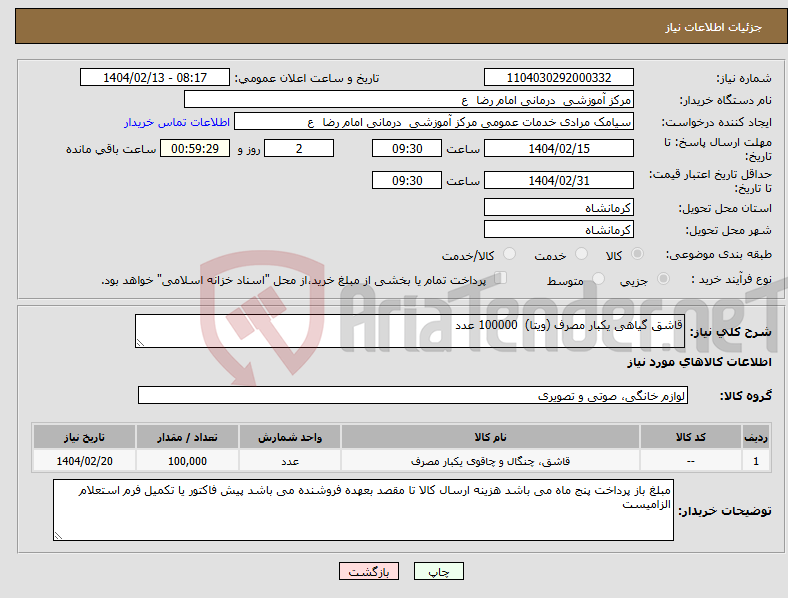Click item name قاشق، چنگال و چاقوی یکبار مصرف
Image resolution: width=788 pixels, height=598 pixels.
pyautogui.click(x=490, y=461)
